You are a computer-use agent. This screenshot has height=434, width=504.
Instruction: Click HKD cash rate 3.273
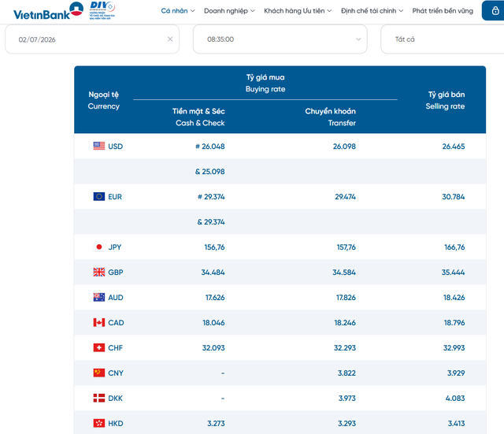pyautogui.click(x=216, y=424)
